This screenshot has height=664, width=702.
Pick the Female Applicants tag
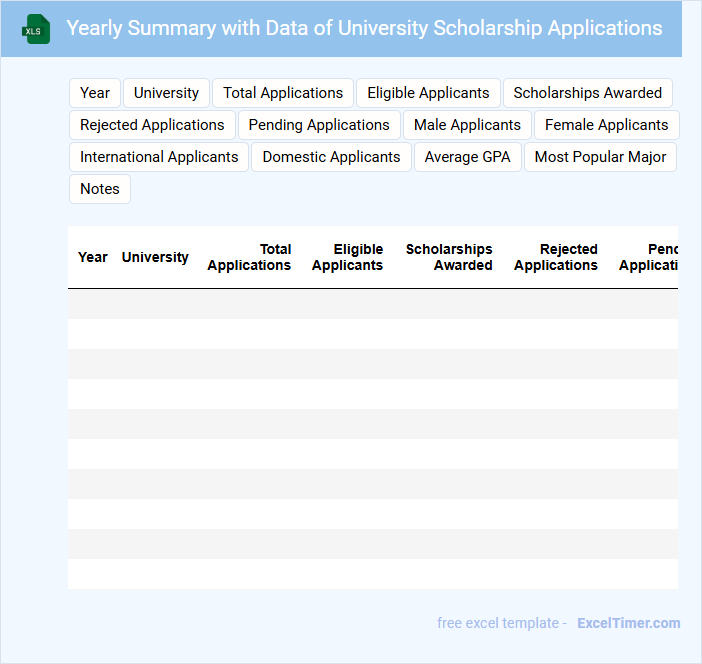pyautogui.click(x=606, y=125)
